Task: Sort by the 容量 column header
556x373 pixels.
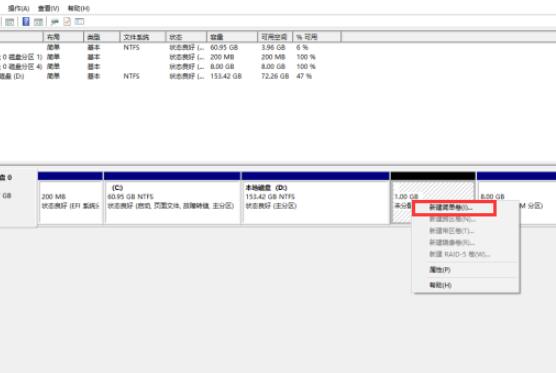Action: pos(232,37)
